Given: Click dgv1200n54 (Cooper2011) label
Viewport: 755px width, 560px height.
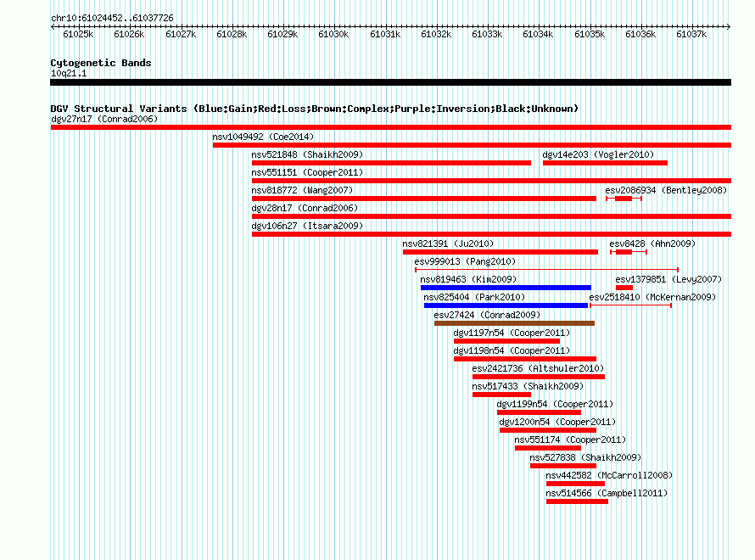Looking at the screenshot, I should point(557,422).
